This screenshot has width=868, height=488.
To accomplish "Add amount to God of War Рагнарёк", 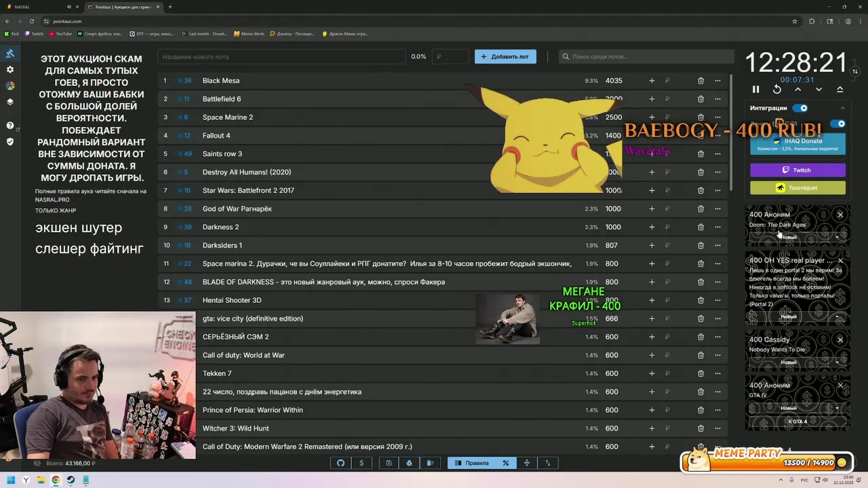I will tap(652, 209).
